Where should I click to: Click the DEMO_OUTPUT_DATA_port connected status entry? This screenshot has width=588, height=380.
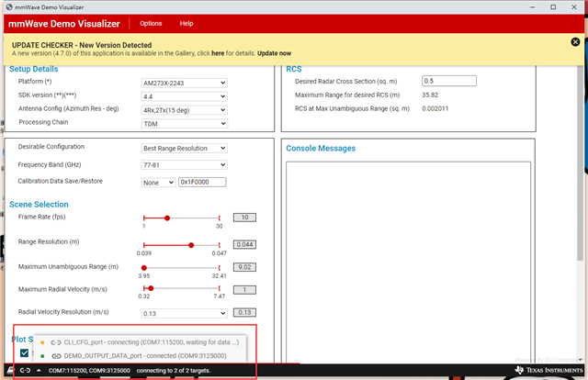click(140, 356)
